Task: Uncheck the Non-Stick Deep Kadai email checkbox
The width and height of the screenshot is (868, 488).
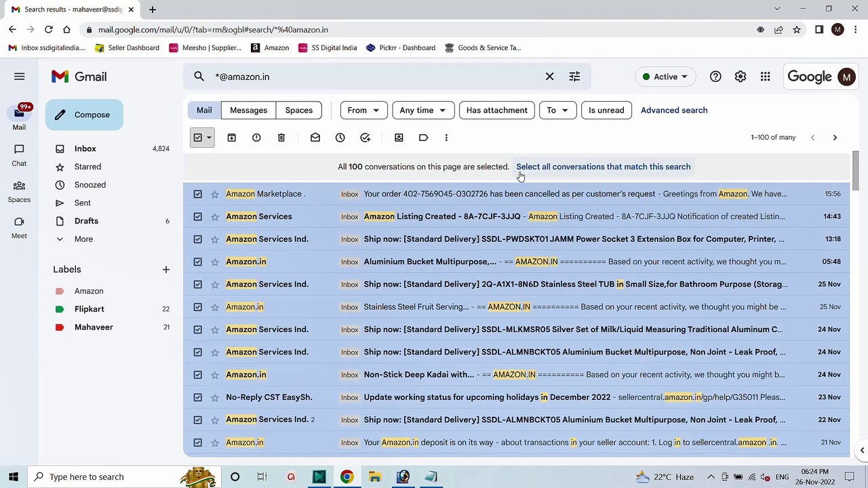Action: point(197,375)
